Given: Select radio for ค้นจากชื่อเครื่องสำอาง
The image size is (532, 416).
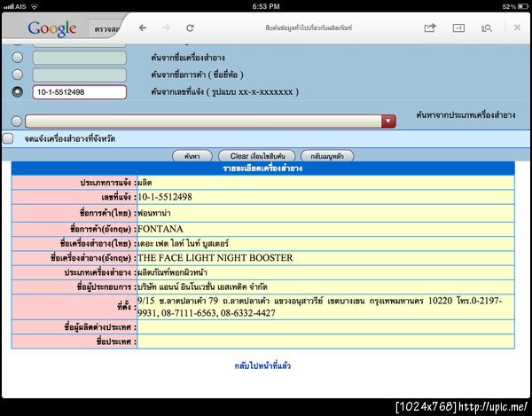Looking at the screenshot, I should 18,58.
